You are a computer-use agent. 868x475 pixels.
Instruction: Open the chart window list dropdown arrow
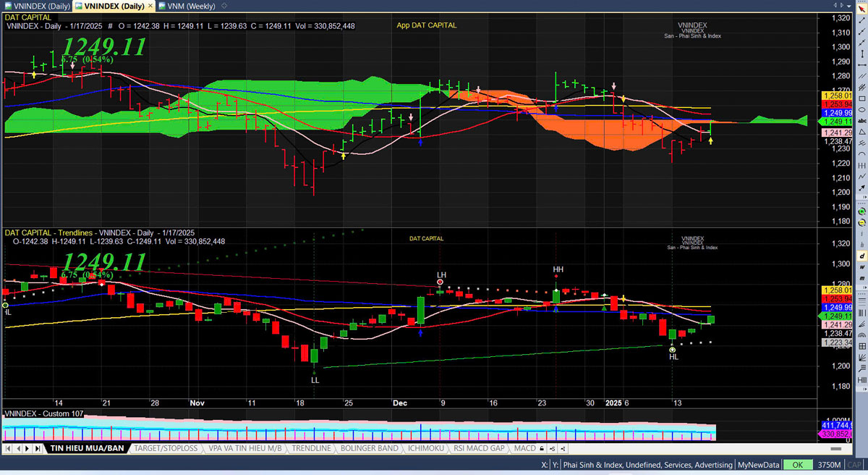(x=861, y=6)
